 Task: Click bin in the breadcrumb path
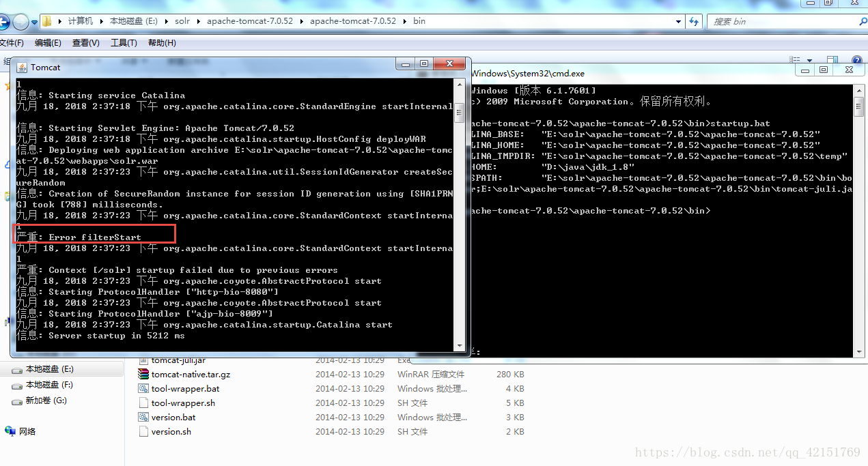coord(419,21)
